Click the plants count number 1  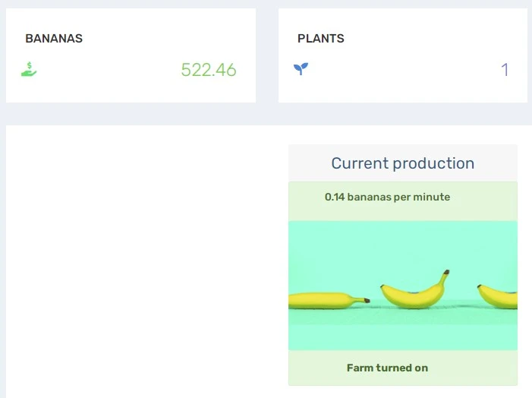point(505,70)
